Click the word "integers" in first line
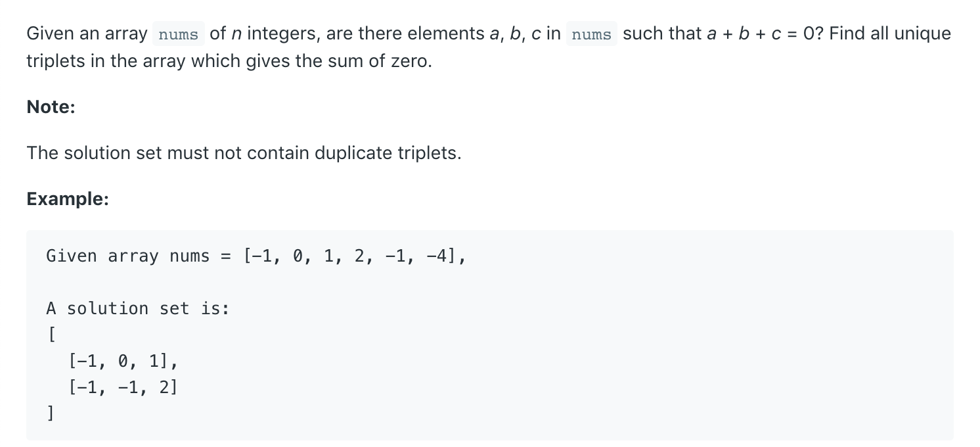 click(282, 34)
